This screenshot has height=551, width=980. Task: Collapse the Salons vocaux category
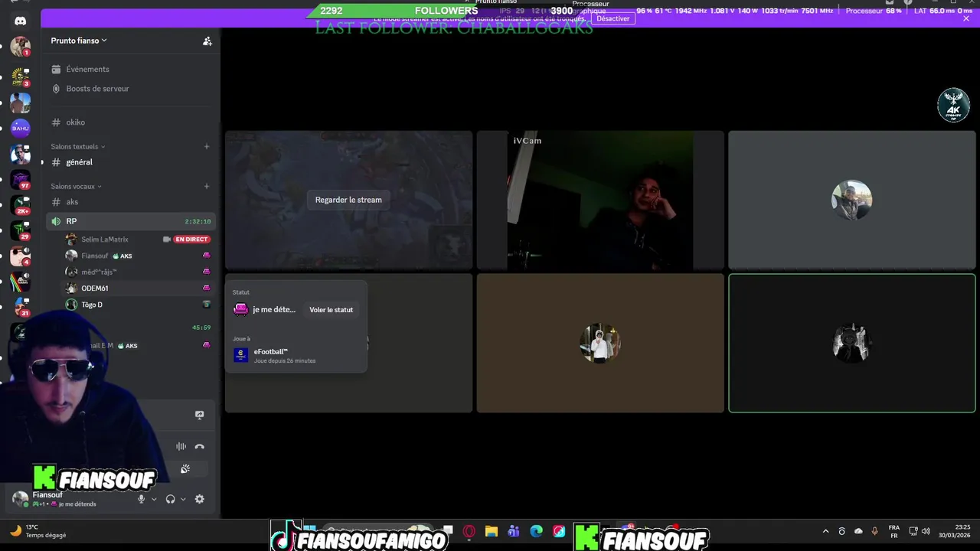click(76, 186)
